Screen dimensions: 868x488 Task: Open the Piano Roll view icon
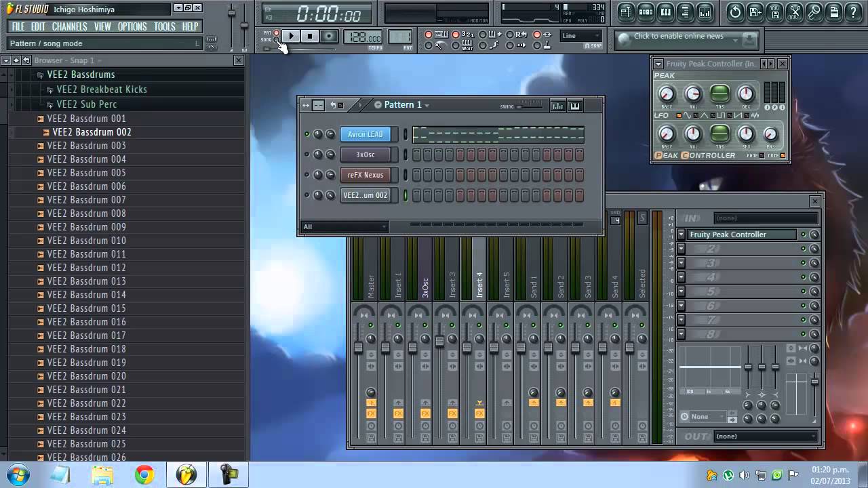[665, 12]
